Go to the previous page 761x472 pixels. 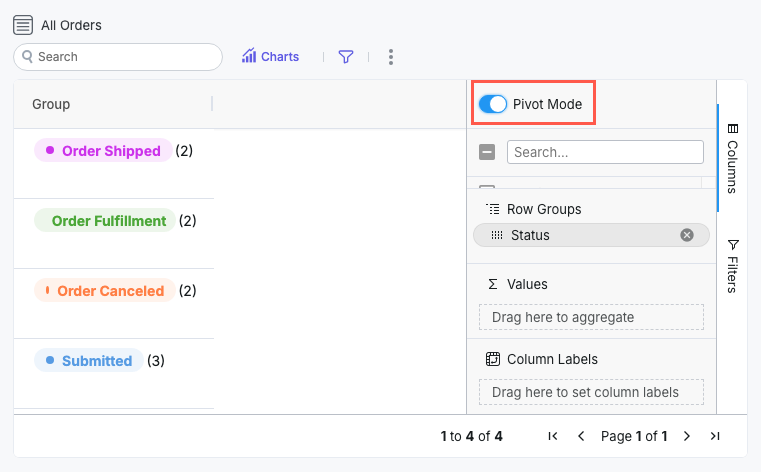(x=581, y=436)
